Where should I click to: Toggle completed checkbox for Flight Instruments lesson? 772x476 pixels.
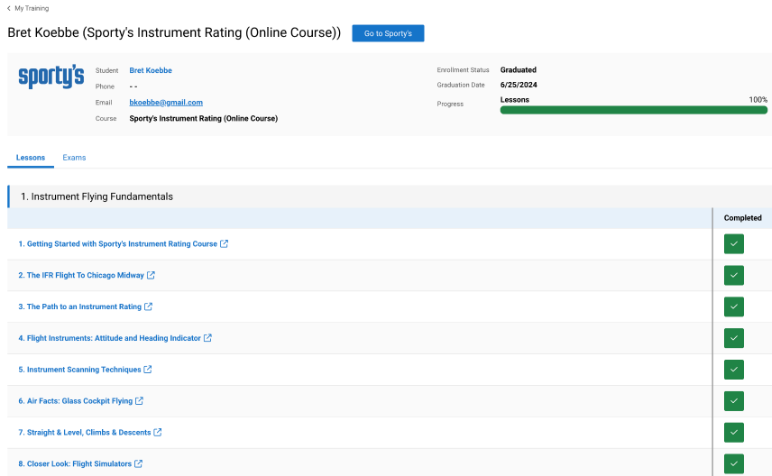tap(734, 338)
